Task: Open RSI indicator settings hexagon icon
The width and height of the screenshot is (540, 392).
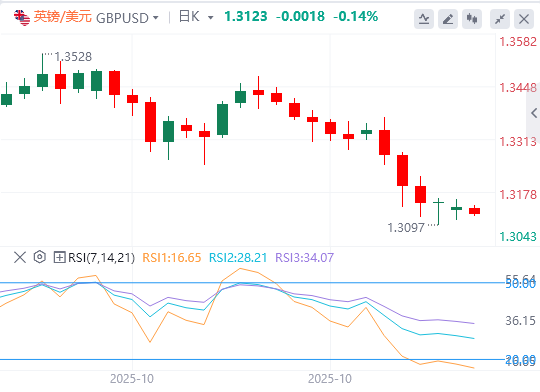Action: click(x=40, y=257)
